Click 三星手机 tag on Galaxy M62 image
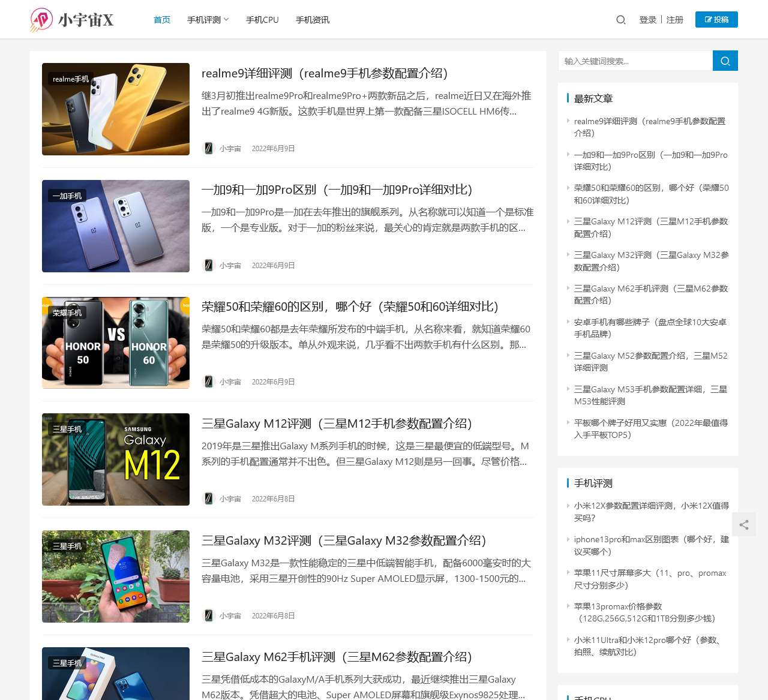The image size is (768, 700). tap(67, 663)
